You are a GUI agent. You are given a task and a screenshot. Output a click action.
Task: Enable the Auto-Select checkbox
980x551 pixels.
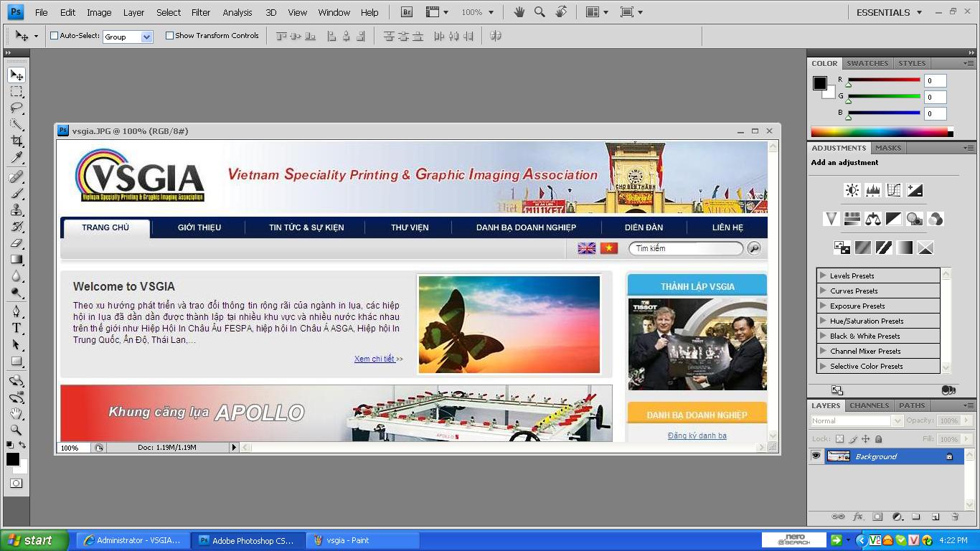pyautogui.click(x=54, y=36)
